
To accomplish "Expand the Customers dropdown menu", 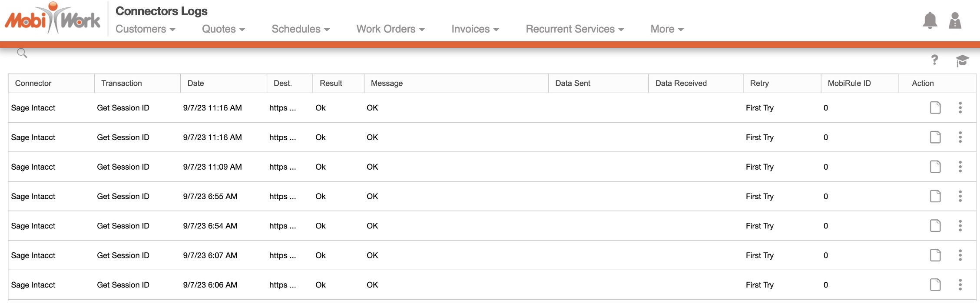I will (x=145, y=29).
